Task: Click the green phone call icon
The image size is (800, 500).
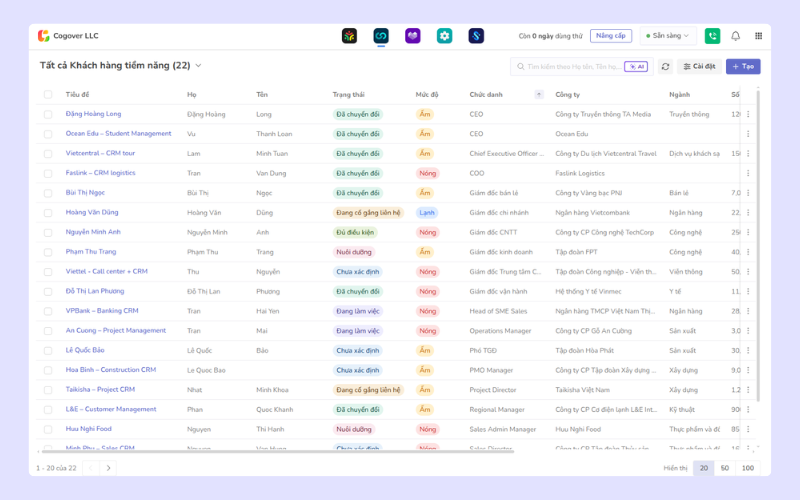Action: 712,36
